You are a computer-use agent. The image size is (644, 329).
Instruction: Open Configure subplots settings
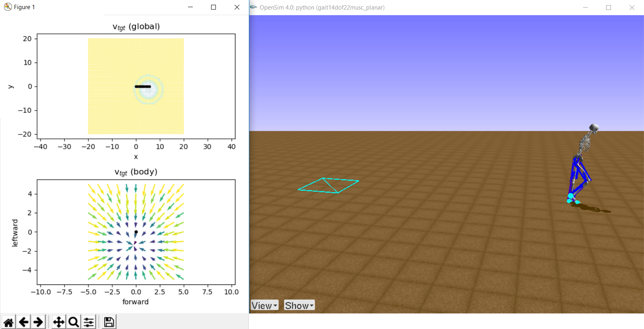89,322
